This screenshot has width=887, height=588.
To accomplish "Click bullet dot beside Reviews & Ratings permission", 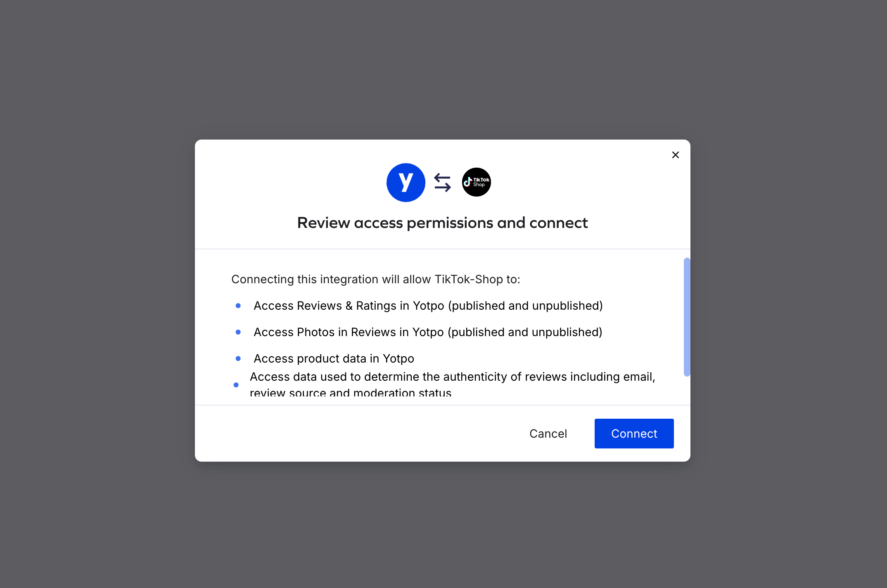I will (x=238, y=306).
